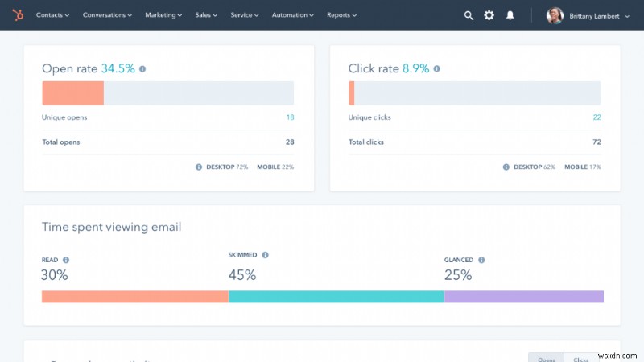Image resolution: width=644 pixels, height=362 pixels.
Task: Open the search magnifier icon
Action: coord(469,15)
